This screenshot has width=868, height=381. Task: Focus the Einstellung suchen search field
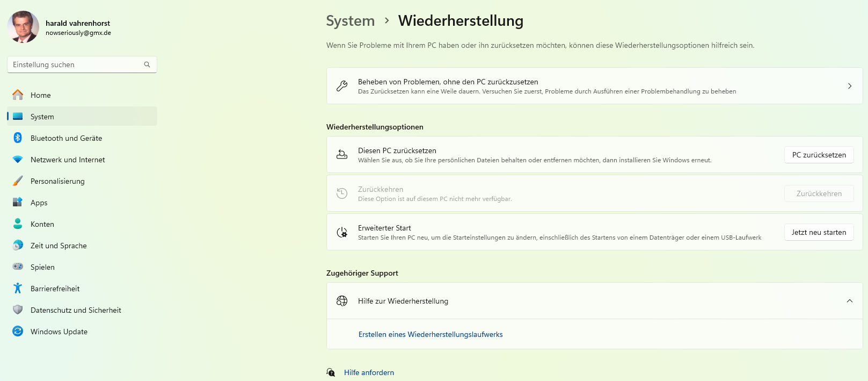pyautogui.click(x=82, y=64)
